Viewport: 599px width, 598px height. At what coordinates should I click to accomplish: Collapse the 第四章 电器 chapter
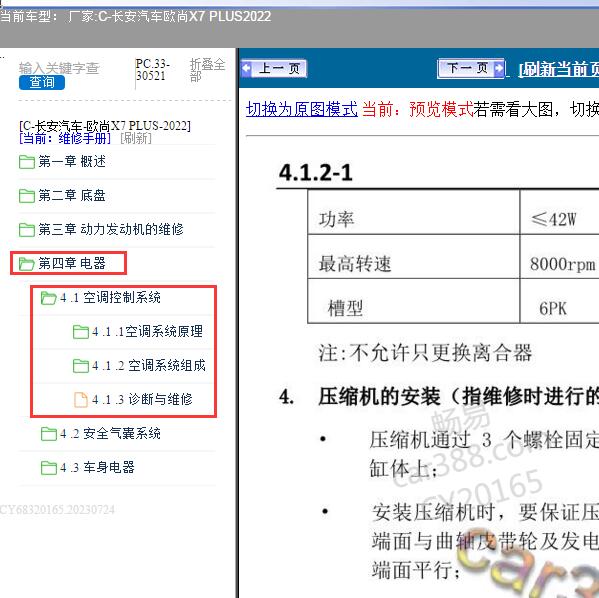point(72,263)
